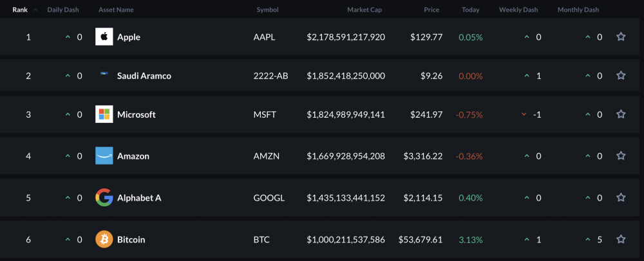Sort by Market Cap column header
Image resolution: width=644 pixels, height=261 pixels.
point(366,10)
